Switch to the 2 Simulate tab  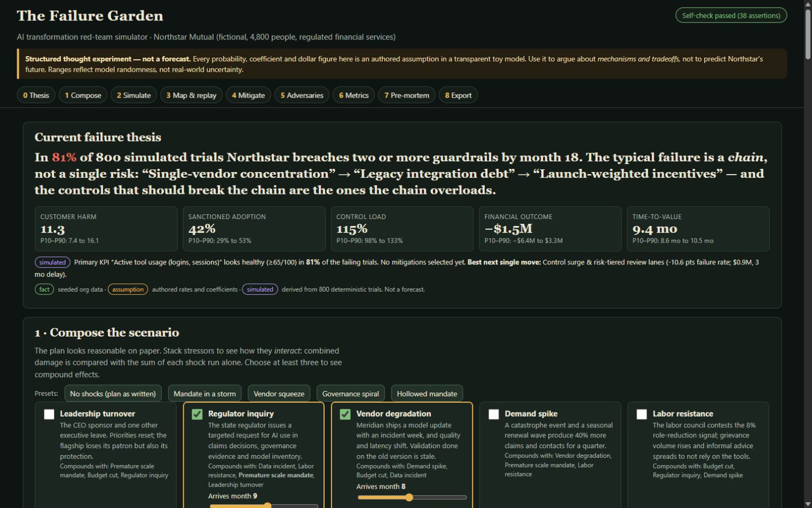point(134,95)
